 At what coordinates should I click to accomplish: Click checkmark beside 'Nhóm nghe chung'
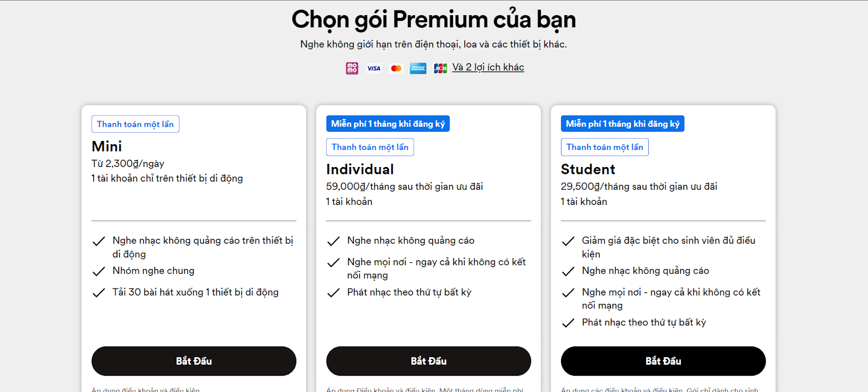pyautogui.click(x=99, y=272)
